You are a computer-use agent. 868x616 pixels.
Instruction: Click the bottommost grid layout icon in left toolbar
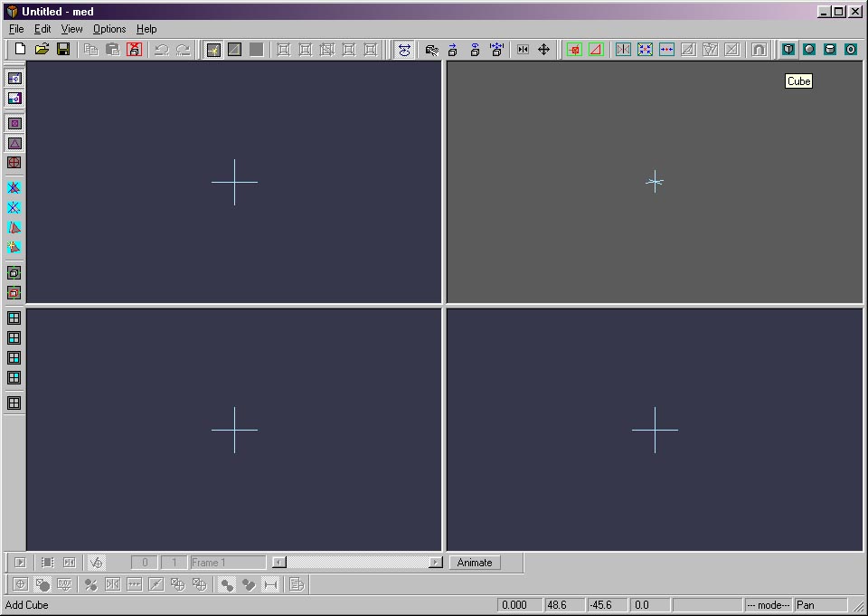coord(14,403)
